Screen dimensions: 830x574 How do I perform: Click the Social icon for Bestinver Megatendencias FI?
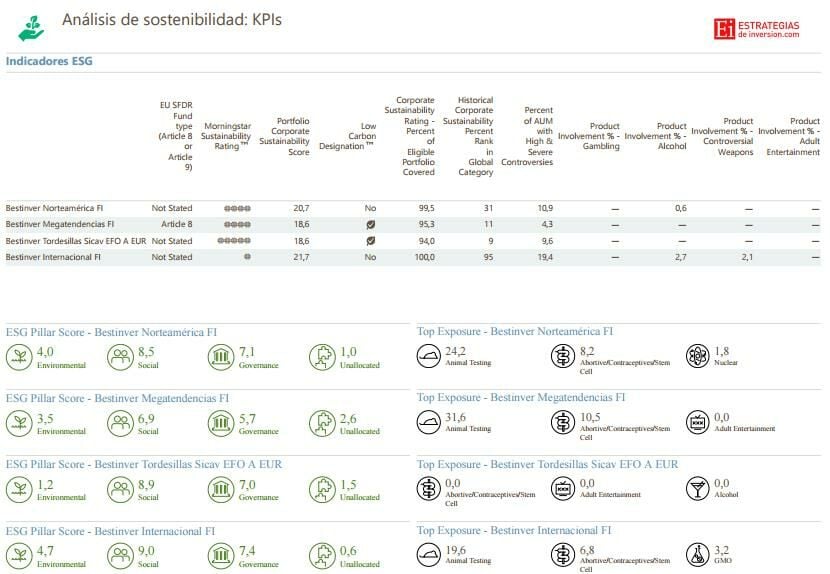(x=120, y=422)
